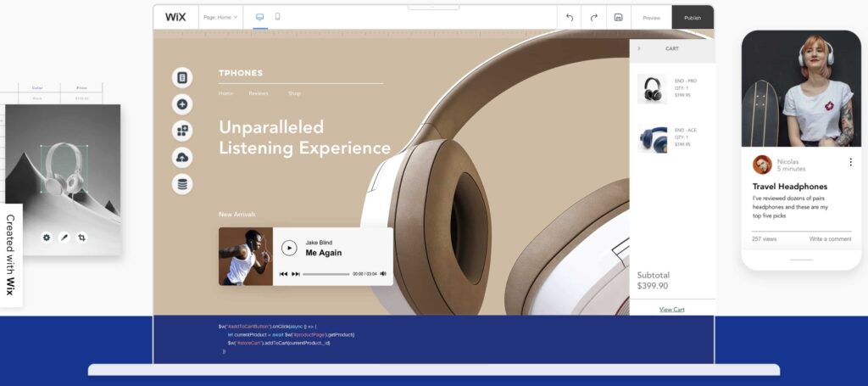Skip to next track

click(296, 274)
